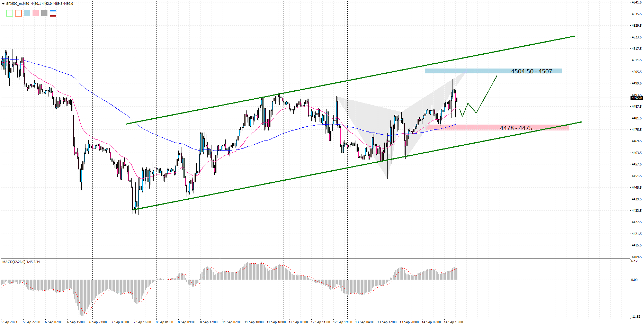
Task: Click the 4541.5 price scale label
Action: click(x=636, y=2)
